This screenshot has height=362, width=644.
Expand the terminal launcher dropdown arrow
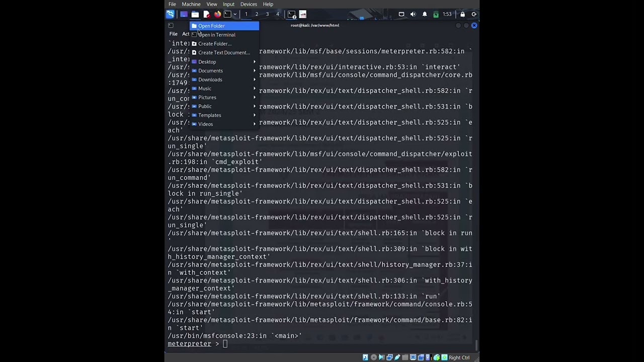click(235, 14)
